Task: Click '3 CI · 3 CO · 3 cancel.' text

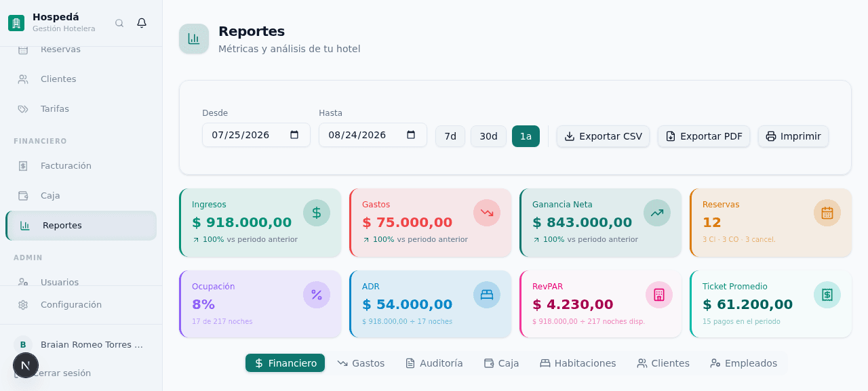Action: tap(738, 240)
